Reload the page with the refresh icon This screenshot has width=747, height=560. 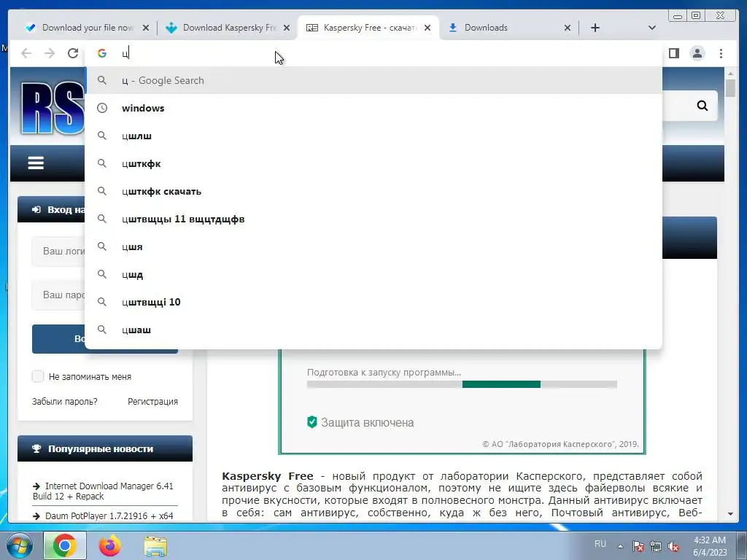click(73, 53)
